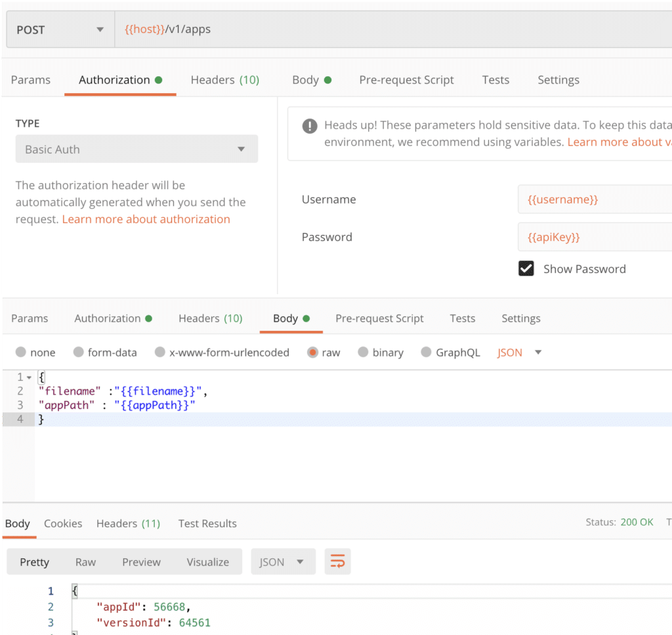
Task: Open Headers (10) tab in the upper tab row
Action: (225, 79)
